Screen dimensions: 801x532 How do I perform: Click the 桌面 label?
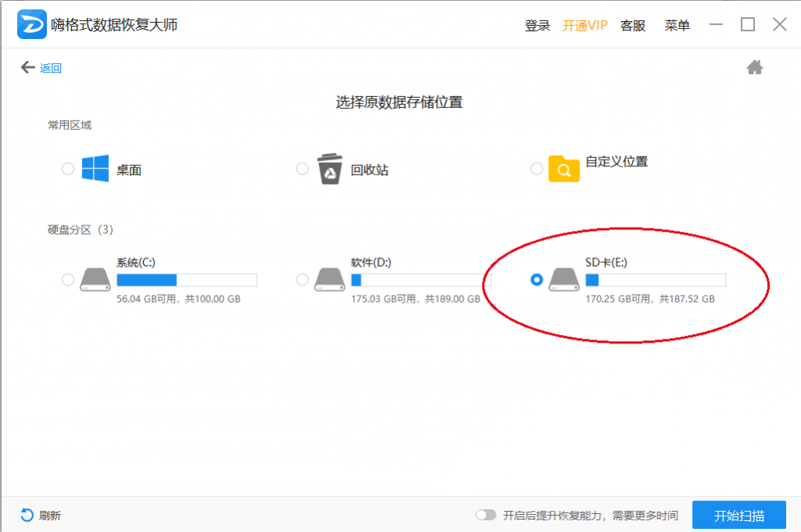pyautogui.click(x=129, y=171)
